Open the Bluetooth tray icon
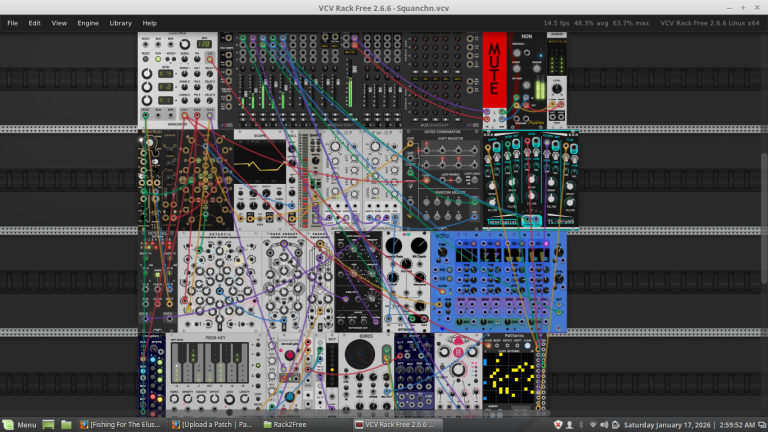 [581, 425]
